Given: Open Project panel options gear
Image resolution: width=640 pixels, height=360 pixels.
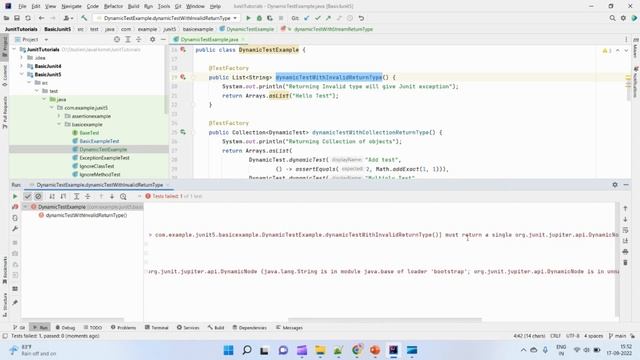Looking at the screenshot, I should pos(152,40).
